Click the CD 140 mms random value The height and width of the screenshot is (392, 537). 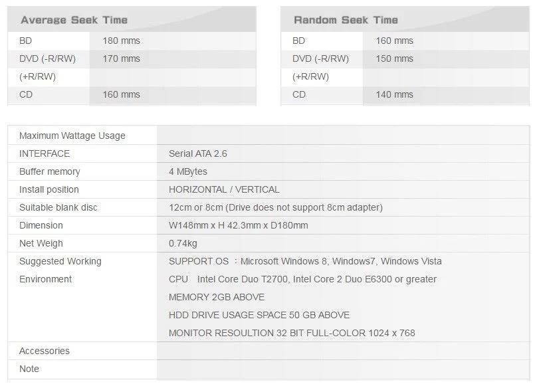(x=394, y=94)
